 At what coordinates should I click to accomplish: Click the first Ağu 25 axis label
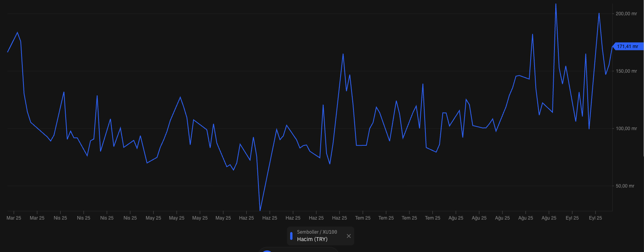(456, 218)
